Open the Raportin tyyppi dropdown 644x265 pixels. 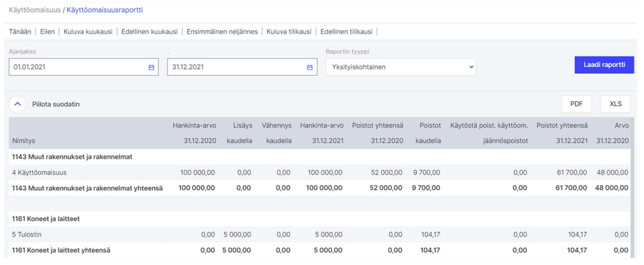click(x=400, y=67)
